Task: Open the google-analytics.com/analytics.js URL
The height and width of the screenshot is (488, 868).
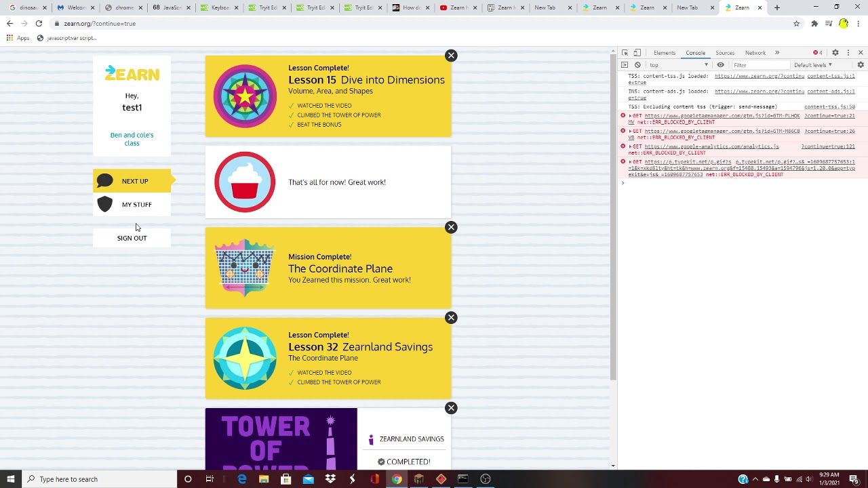Action: 711,146
